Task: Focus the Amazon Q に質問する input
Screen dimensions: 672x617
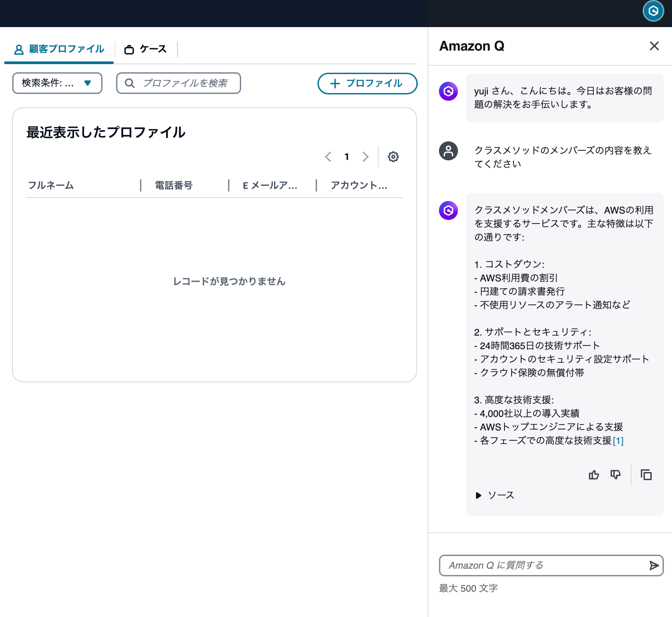Action: coord(551,566)
